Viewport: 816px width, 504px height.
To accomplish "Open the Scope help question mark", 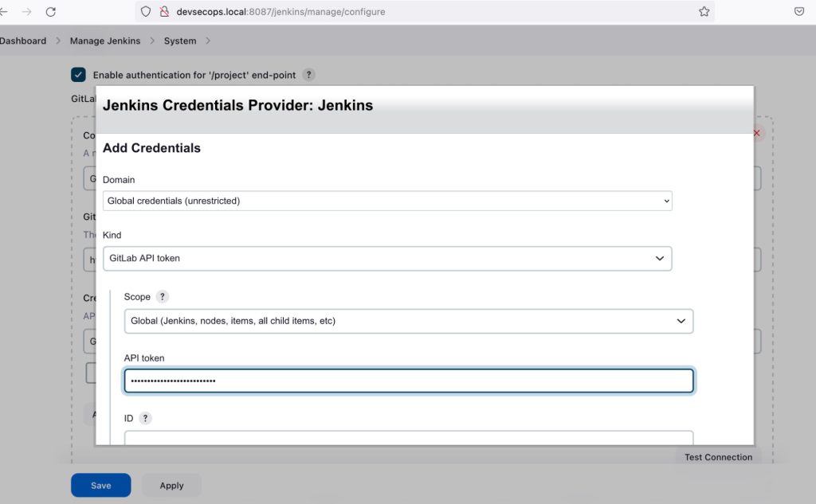I will [x=162, y=296].
